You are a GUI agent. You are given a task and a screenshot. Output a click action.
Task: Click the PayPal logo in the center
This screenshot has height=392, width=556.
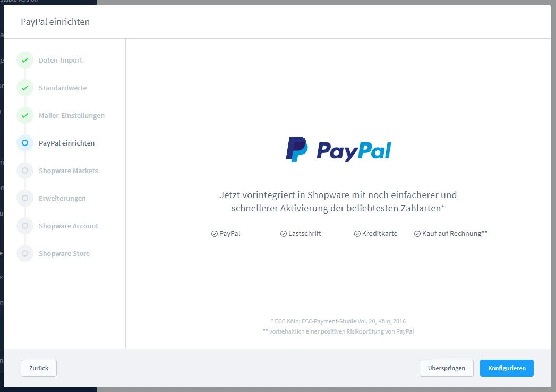click(x=338, y=150)
